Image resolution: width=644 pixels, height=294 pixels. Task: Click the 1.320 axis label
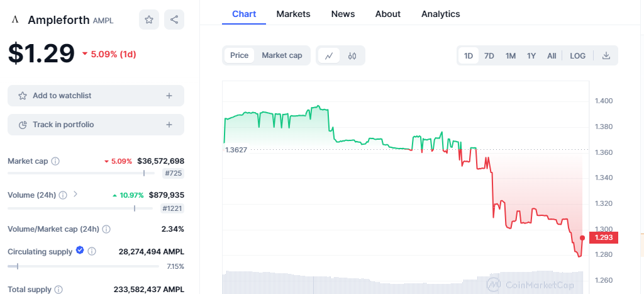coord(604,203)
